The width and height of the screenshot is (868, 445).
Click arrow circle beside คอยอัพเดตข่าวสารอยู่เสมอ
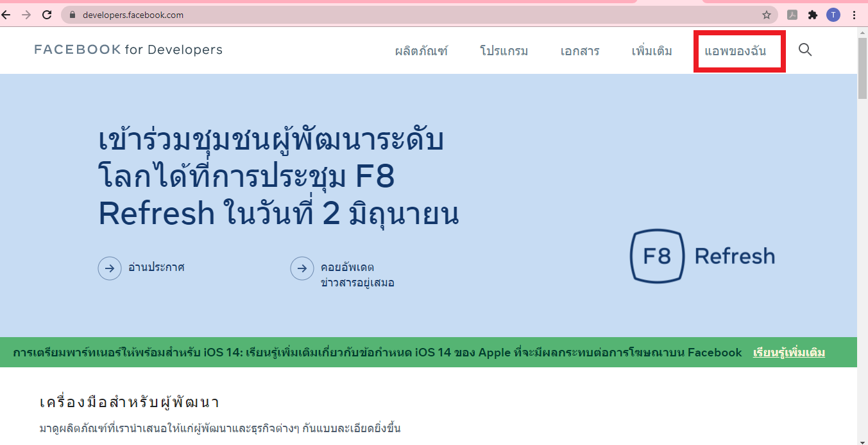coord(302,268)
